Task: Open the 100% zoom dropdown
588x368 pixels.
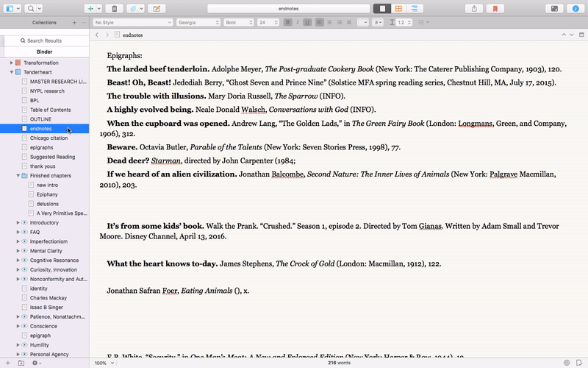Action: pos(104,363)
